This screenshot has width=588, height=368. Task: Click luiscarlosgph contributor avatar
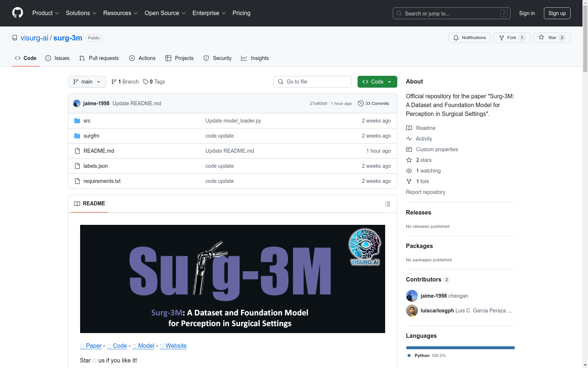[412, 311]
